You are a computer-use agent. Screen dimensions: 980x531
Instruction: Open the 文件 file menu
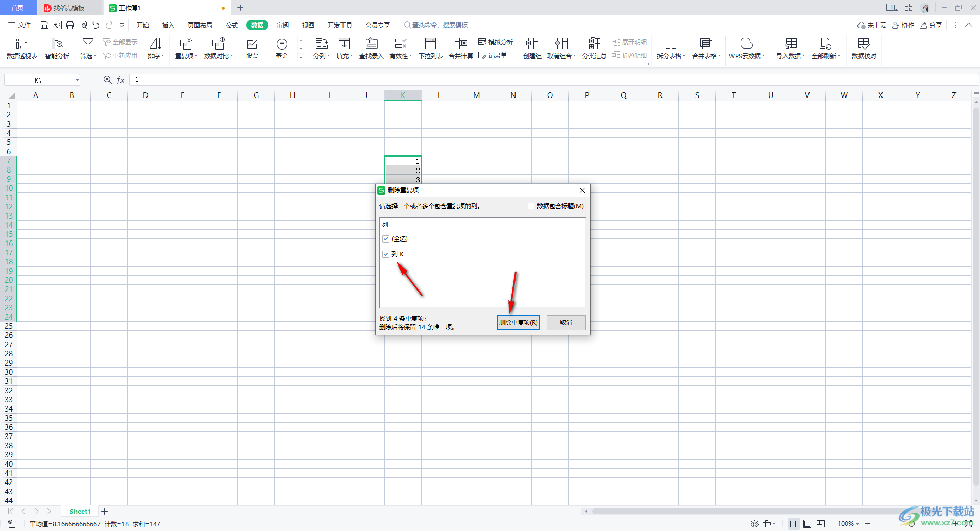[x=19, y=25]
